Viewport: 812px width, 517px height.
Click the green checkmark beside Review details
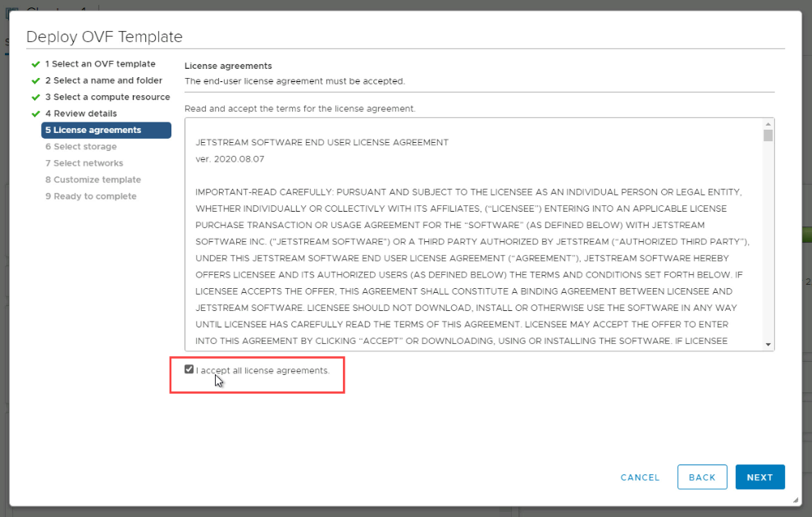point(35,113)
